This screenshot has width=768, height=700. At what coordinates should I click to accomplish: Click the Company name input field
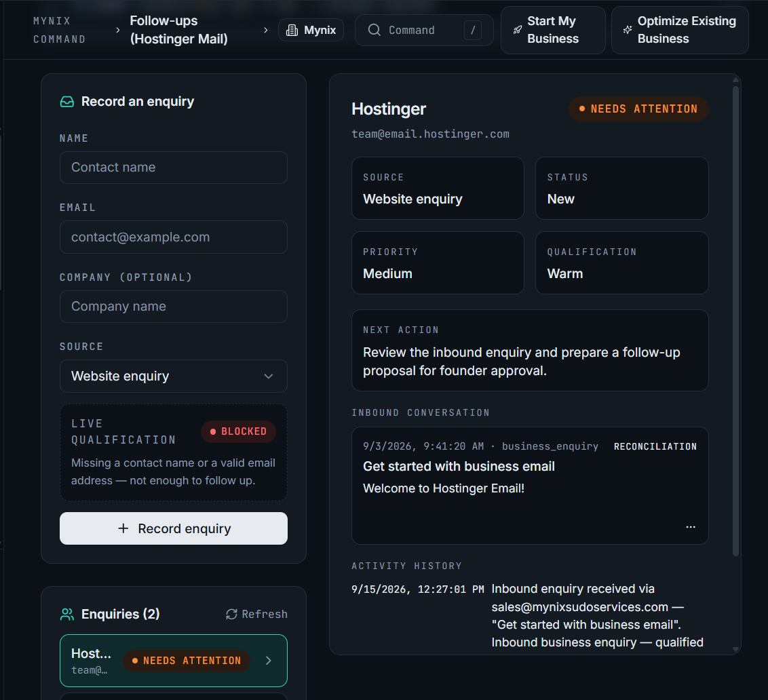click(174, 307)
